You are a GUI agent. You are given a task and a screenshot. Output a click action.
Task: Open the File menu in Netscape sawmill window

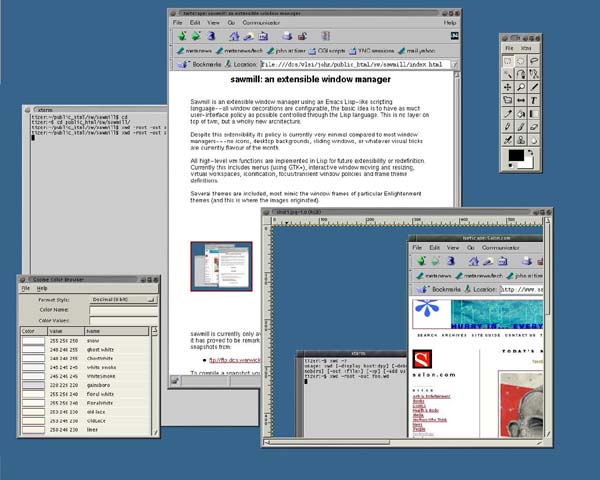click(x=177, y=23)
